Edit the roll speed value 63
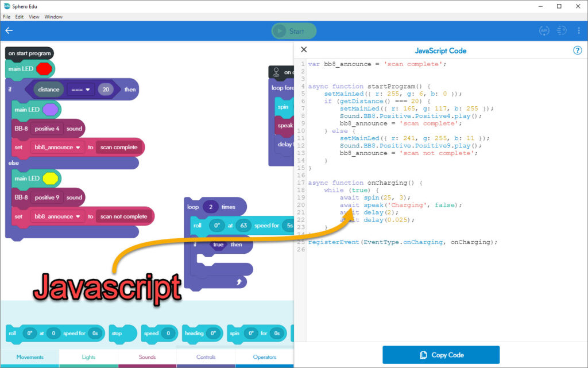This screenshot has height=368, width=588. point(243,226)
